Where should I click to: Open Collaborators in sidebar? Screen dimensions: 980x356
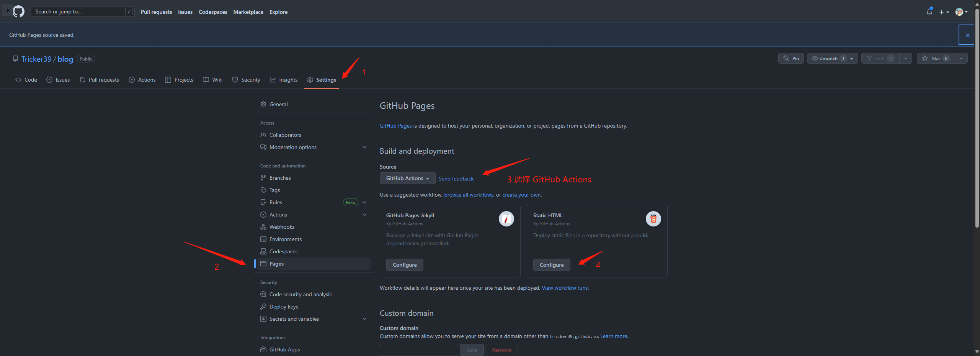314,135
